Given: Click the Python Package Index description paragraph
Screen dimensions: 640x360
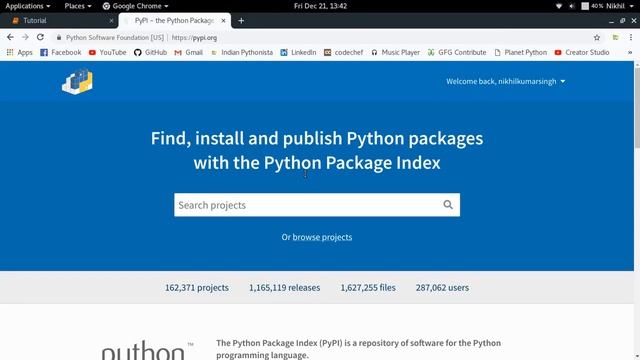Looking at the screenshot, I should 358,349.
